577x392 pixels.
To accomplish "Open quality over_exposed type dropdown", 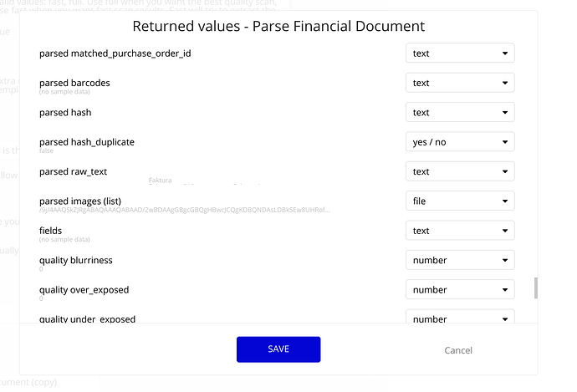I will coord(460,289).
